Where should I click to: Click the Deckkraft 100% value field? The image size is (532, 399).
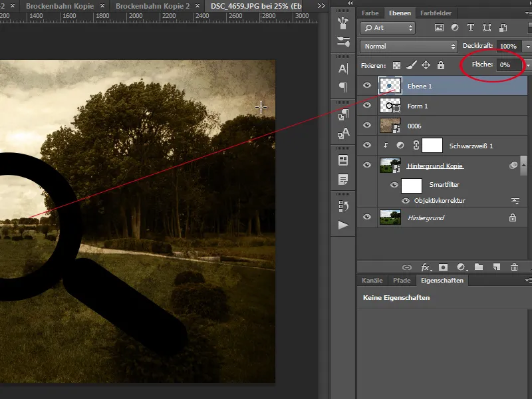[x=509, y=47]
